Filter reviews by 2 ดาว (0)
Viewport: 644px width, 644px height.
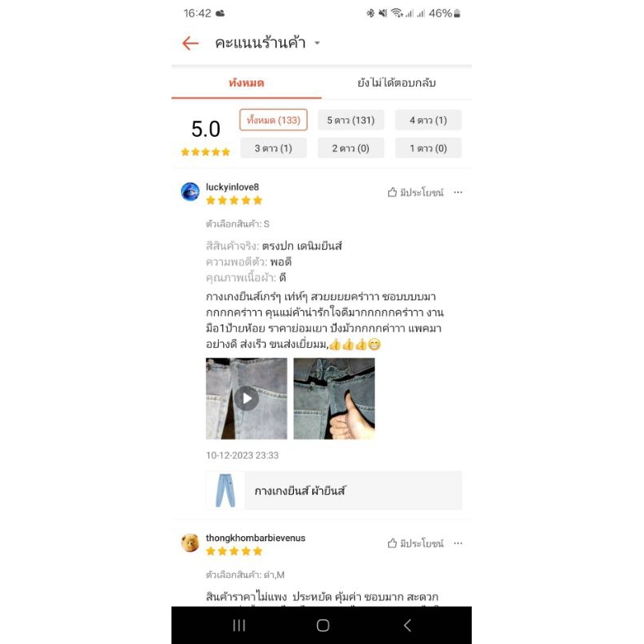(x=351, y=148)
